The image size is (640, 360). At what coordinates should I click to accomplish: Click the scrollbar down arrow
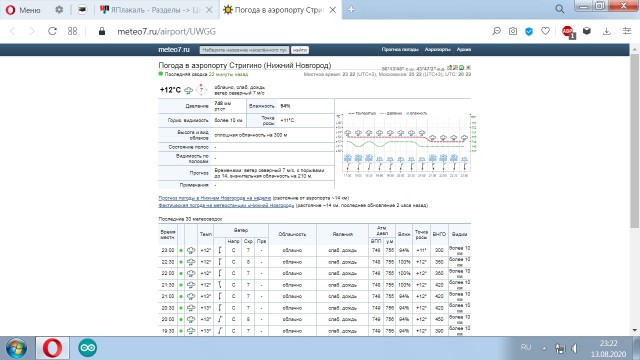[634, 330]
